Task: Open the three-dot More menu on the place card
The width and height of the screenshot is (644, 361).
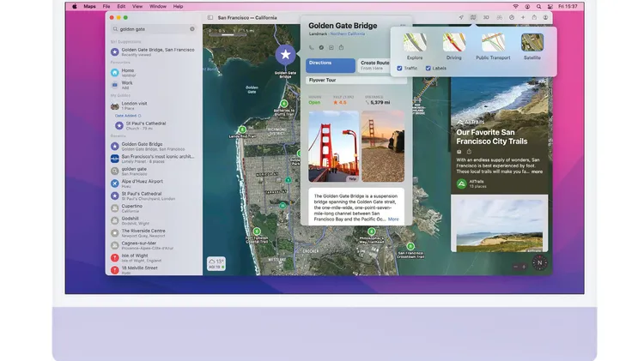Action: (403, 26)
